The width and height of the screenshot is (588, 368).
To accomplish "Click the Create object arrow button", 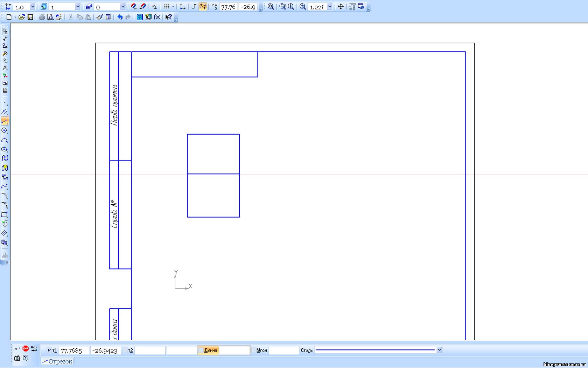I will click(x=17, y=348).
